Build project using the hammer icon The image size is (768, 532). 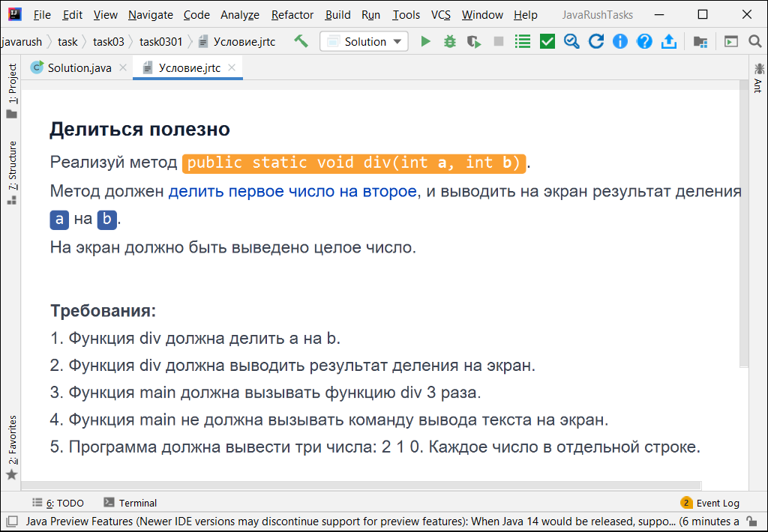tap(301, 41)
